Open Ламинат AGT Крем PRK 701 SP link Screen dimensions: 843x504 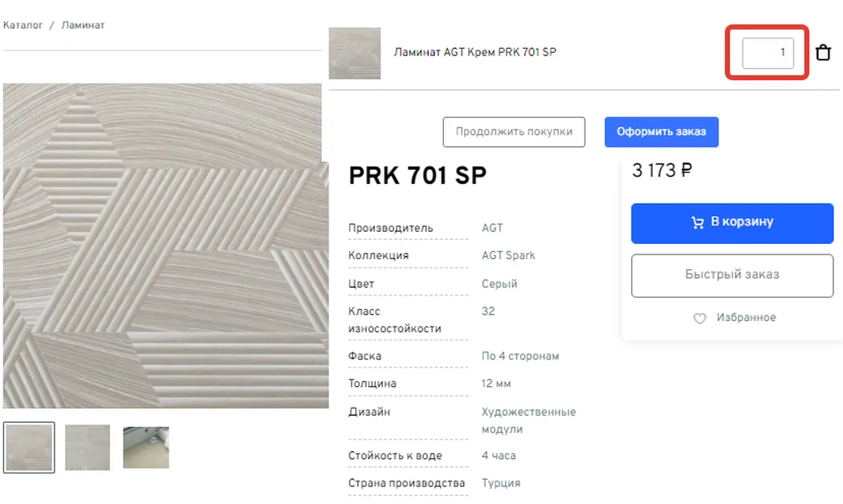click(x=474, y=52)
